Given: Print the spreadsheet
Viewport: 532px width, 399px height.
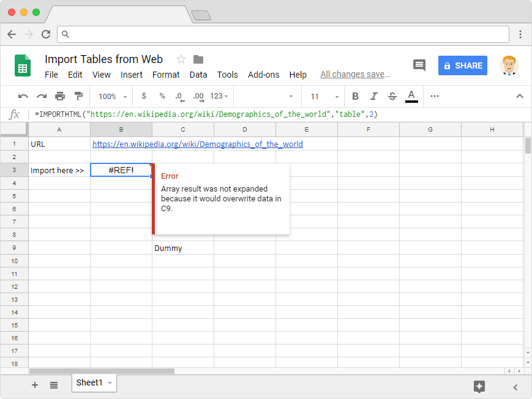Looking at the screenshot, I should [x=60, y=96].
